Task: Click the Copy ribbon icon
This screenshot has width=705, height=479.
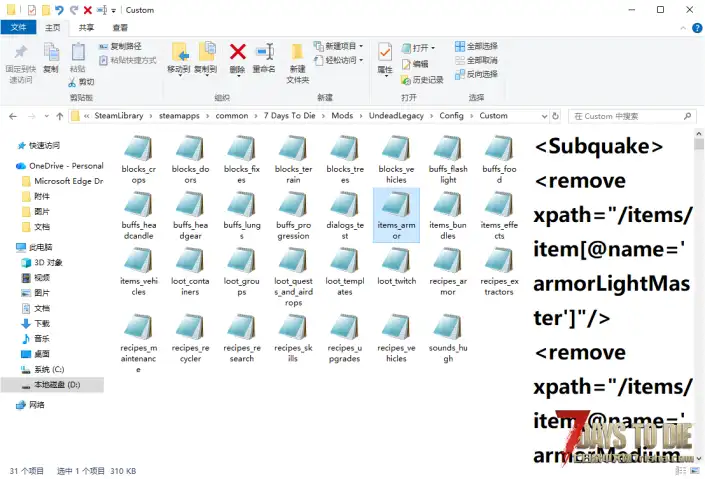Action: click(x=51, y=52)
